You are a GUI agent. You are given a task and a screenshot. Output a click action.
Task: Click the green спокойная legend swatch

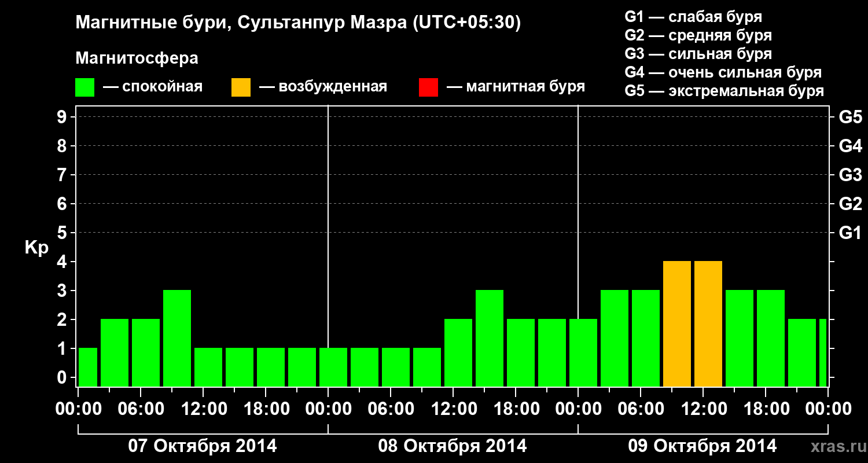point(85,87)
